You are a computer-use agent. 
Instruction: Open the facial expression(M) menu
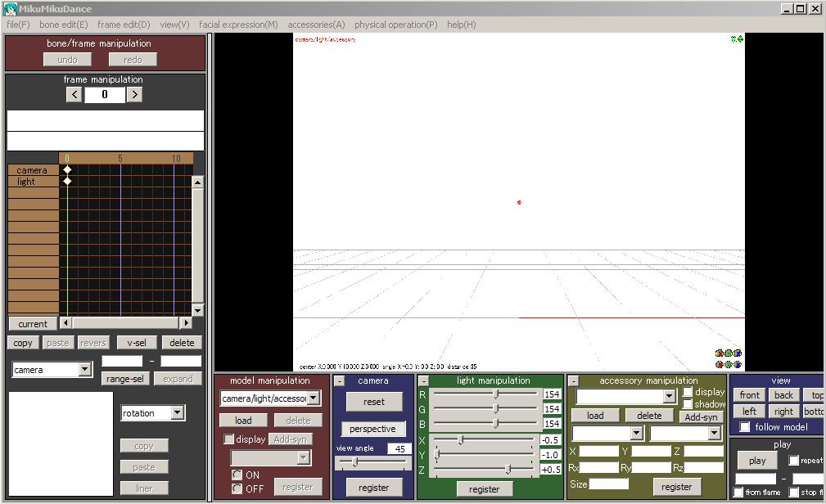click(x=238, y=25)
